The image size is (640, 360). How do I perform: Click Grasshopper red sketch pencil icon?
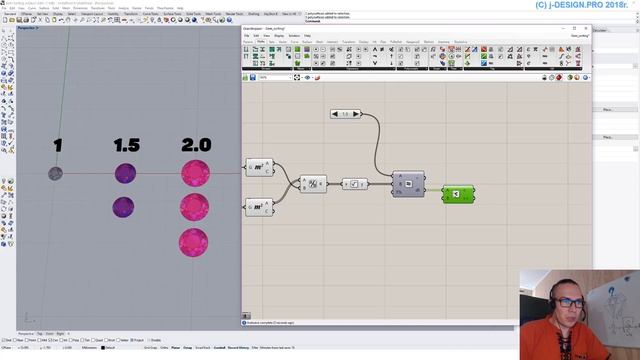(317, 77)
